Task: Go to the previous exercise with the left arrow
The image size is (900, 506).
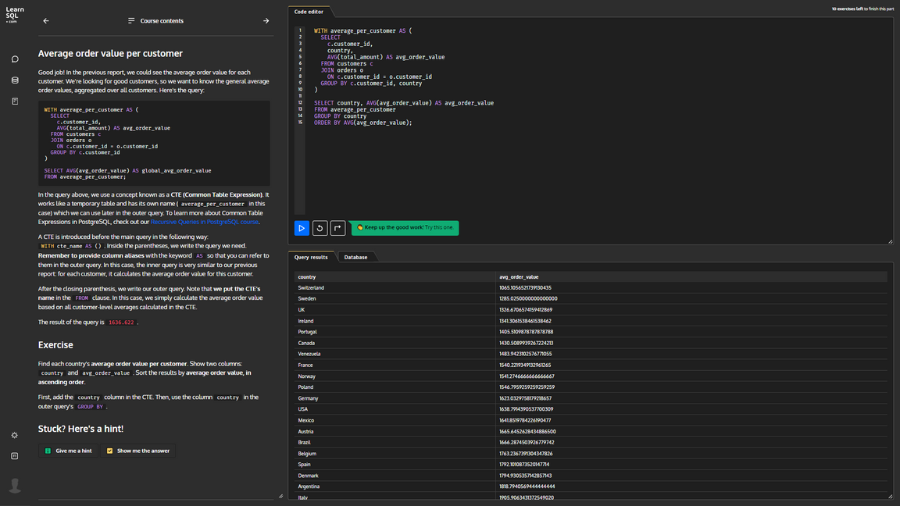Action: click(46, 21)
